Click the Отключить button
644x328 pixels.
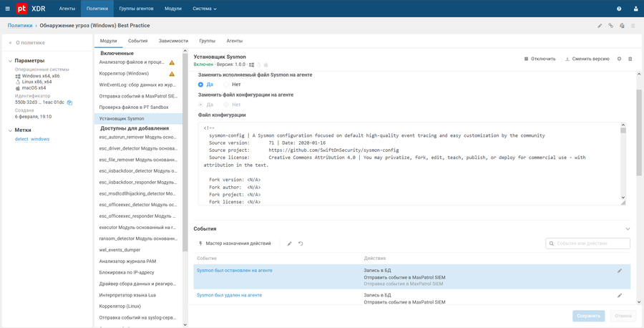pyautogui.click(x=540, y=59)
